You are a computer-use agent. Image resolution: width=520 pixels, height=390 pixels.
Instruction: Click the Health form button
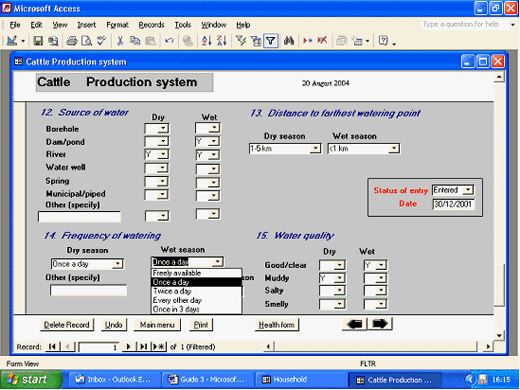point(277,325)
